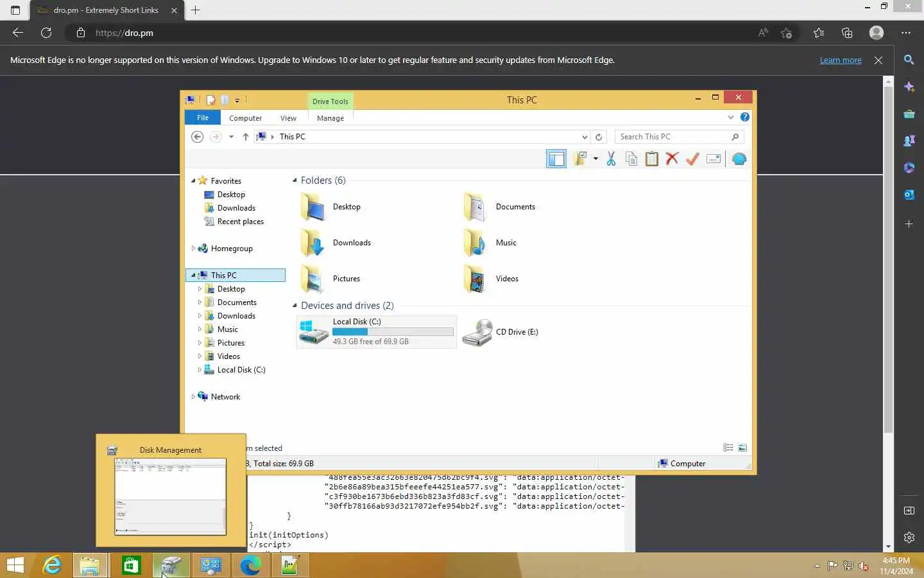Click the plus icon to customize Edge sidebar
This screenshot has width=924, height=578.
pos(909,224)
